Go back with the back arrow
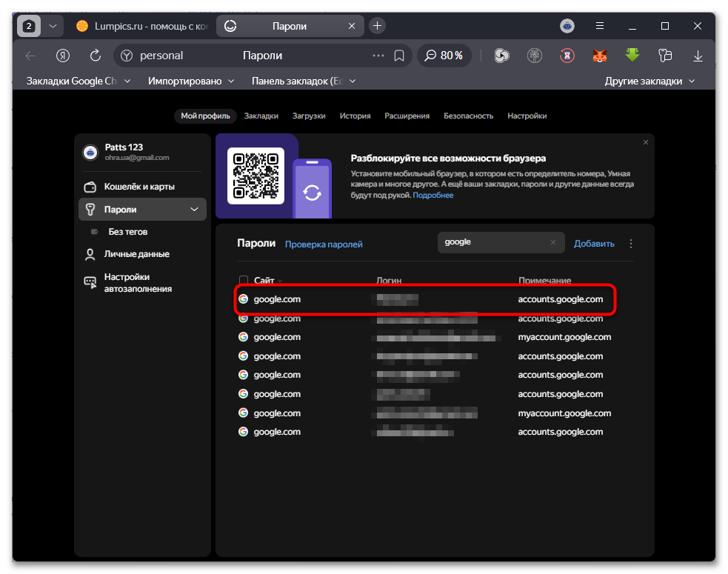 (x=30, y=56)
